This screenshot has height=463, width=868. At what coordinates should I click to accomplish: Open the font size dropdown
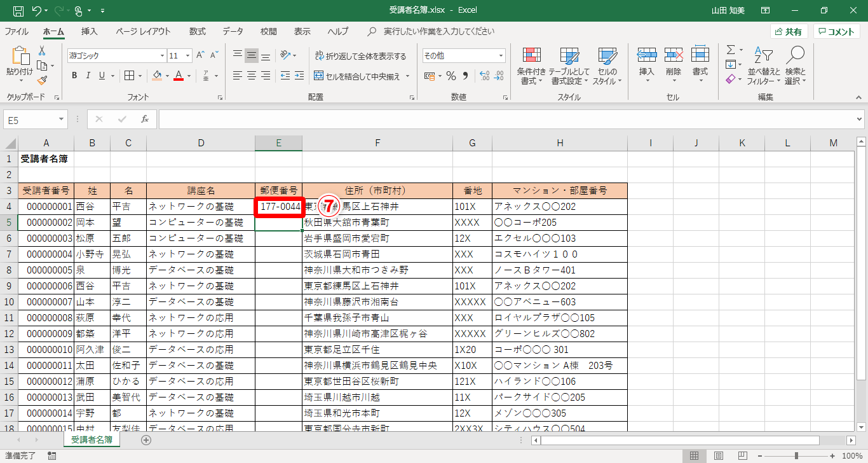click(188, 56)
